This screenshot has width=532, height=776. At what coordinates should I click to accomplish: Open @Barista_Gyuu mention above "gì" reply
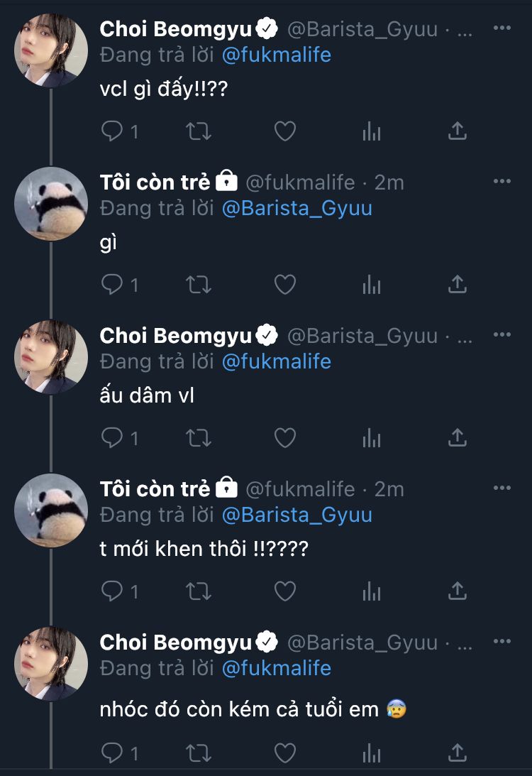(x=297, y=208)
